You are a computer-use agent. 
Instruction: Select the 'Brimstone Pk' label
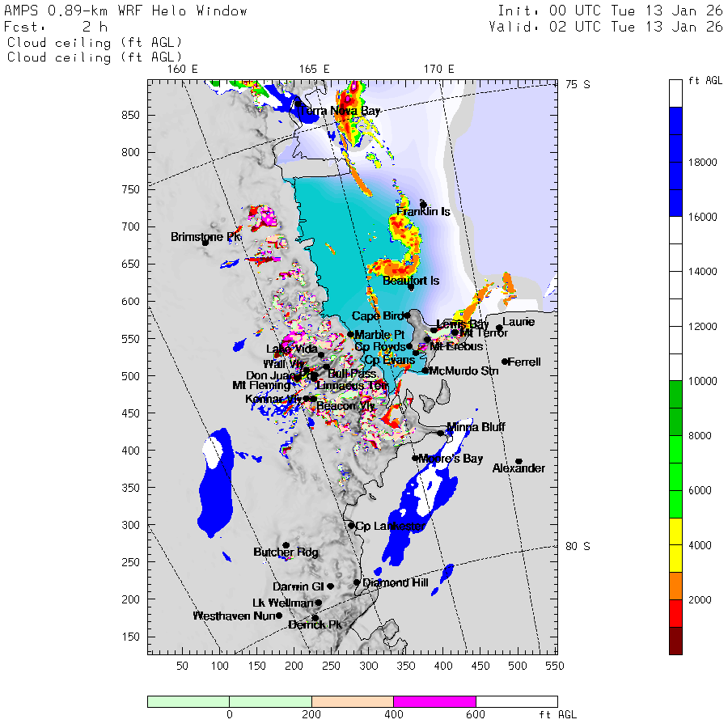coord(205,237)
